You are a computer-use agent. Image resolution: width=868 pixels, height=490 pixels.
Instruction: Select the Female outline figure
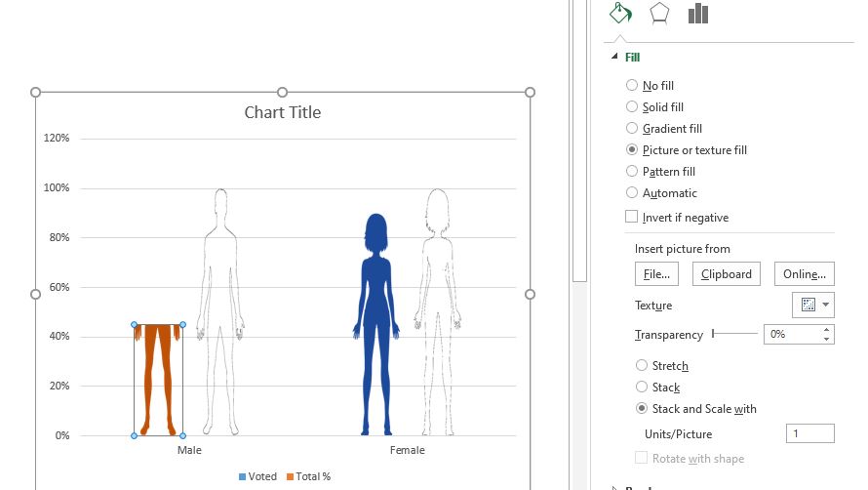tap(437, 311)
